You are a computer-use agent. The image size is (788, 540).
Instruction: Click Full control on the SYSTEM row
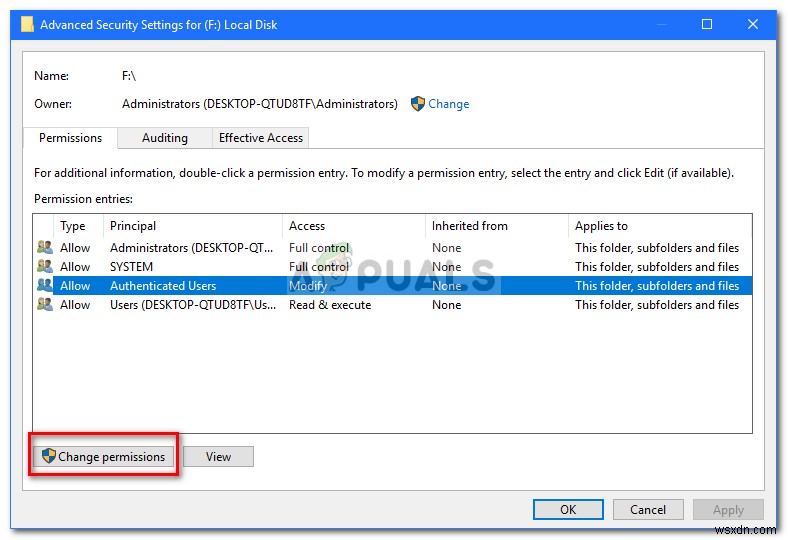319,267
